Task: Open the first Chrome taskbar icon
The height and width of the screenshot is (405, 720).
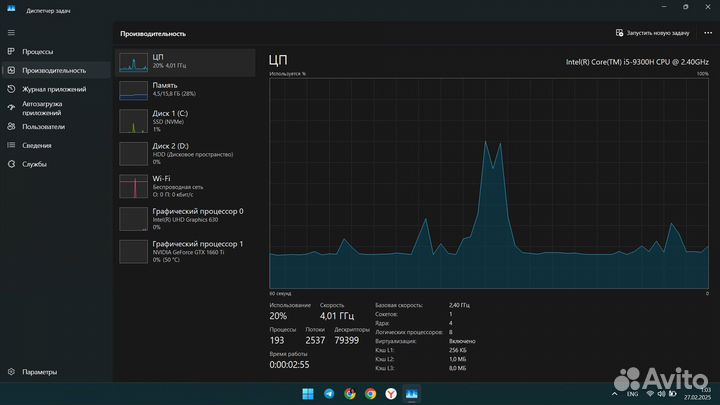Action: (350, 394)
